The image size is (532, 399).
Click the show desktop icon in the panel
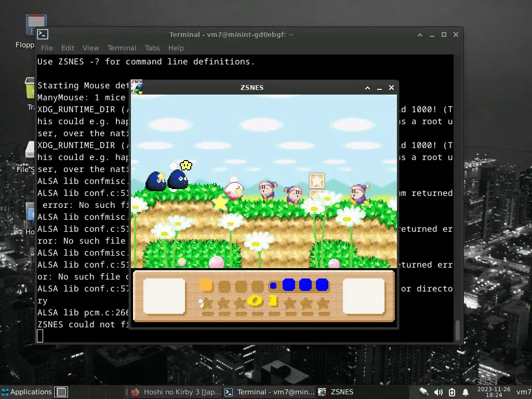pos(61,392)
